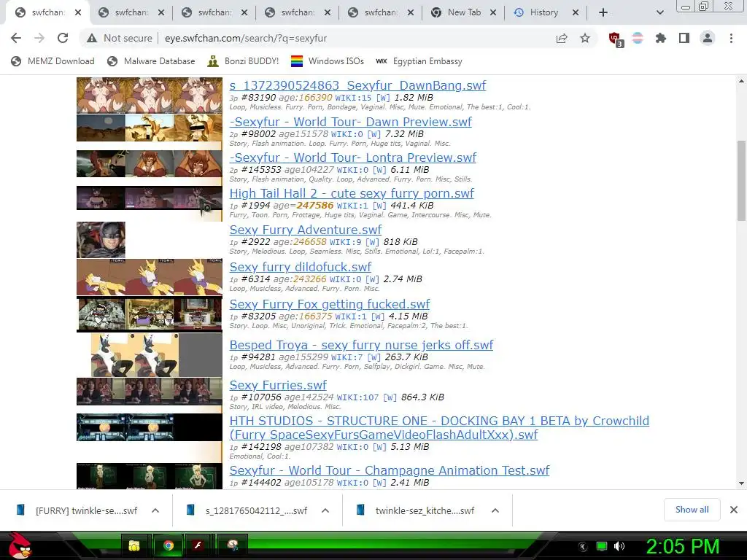Click the browser forward arrow

point(39,38)
